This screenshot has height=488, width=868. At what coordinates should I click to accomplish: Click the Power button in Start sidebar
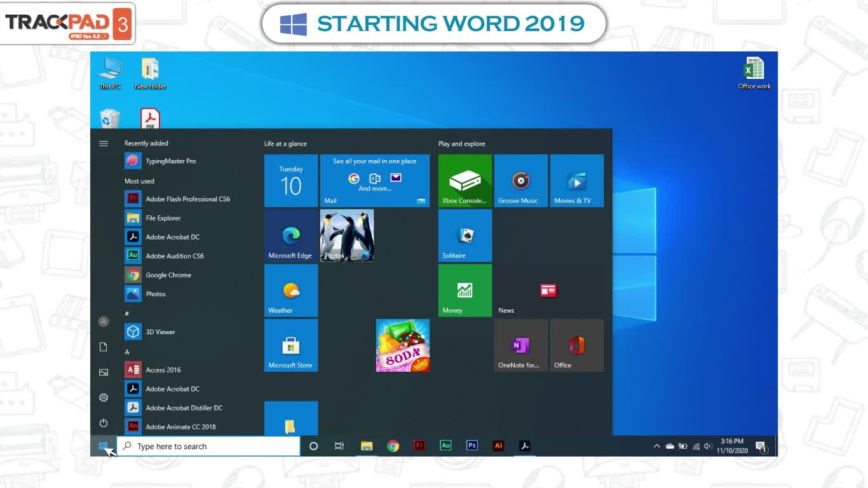[104, 423]
